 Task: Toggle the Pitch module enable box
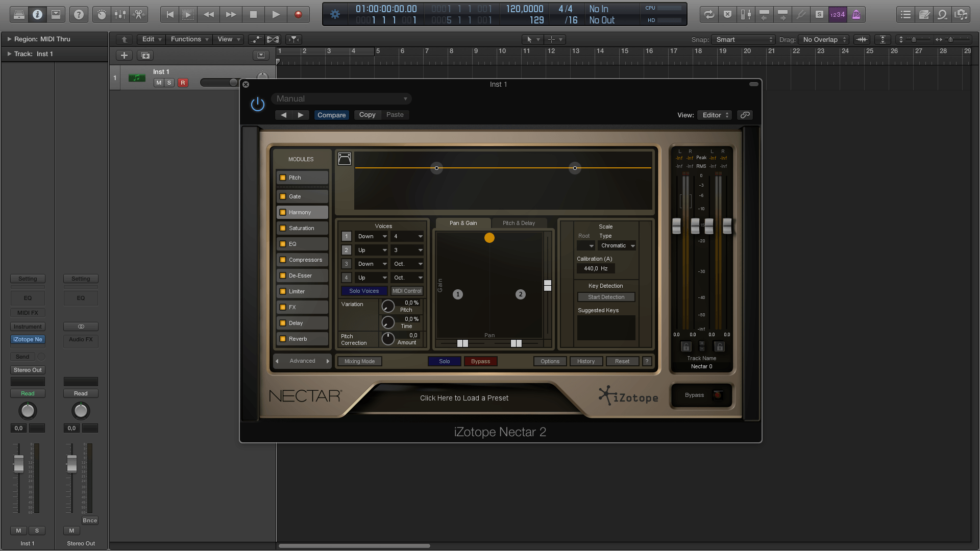283,178
